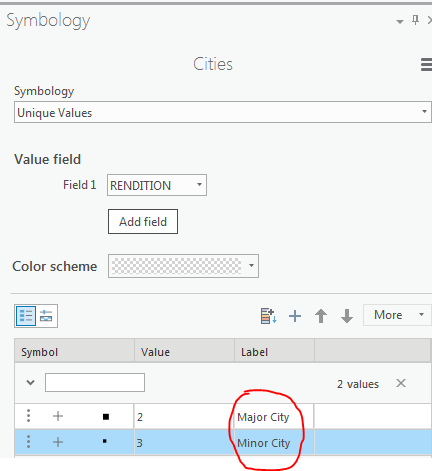The image size is (432, 471).
Task: Click the Add field button
Action: tap(143, 222)
